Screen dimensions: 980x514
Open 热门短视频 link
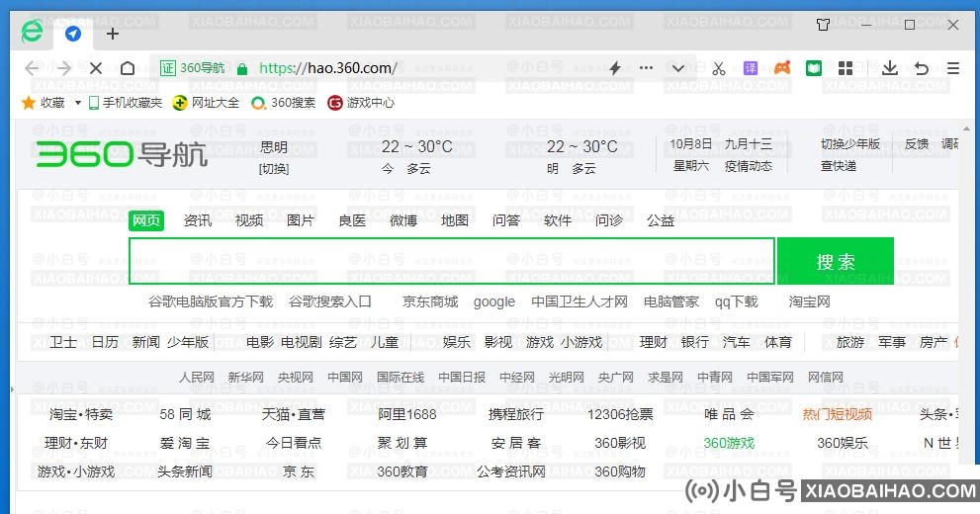click(838, 414)
